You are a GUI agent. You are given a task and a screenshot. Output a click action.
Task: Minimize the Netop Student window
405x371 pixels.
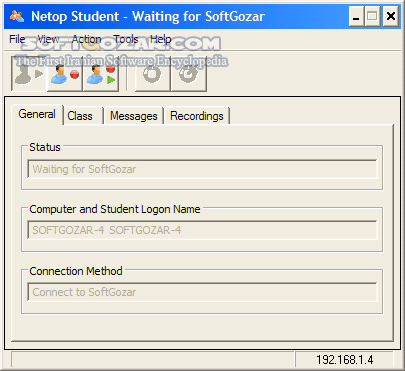pyautogui.click(x=356, y=16)
